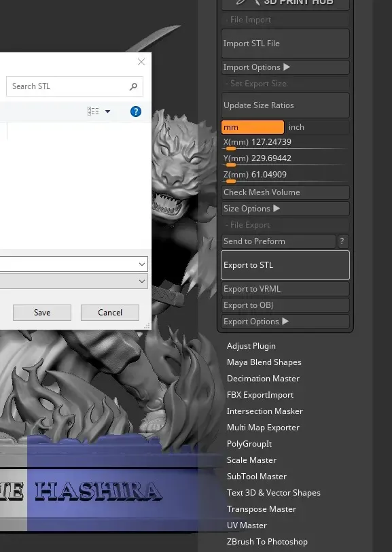392x552 pixels.
Task: Open Scale Master plugin
Action: point(251,460)
